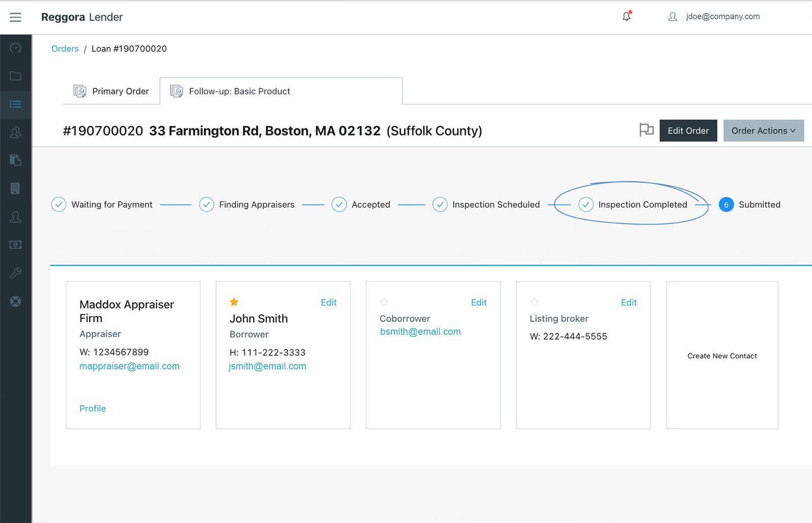
Task: Open the wrench settings sidebar icon
Action: [x=16, y=273]
